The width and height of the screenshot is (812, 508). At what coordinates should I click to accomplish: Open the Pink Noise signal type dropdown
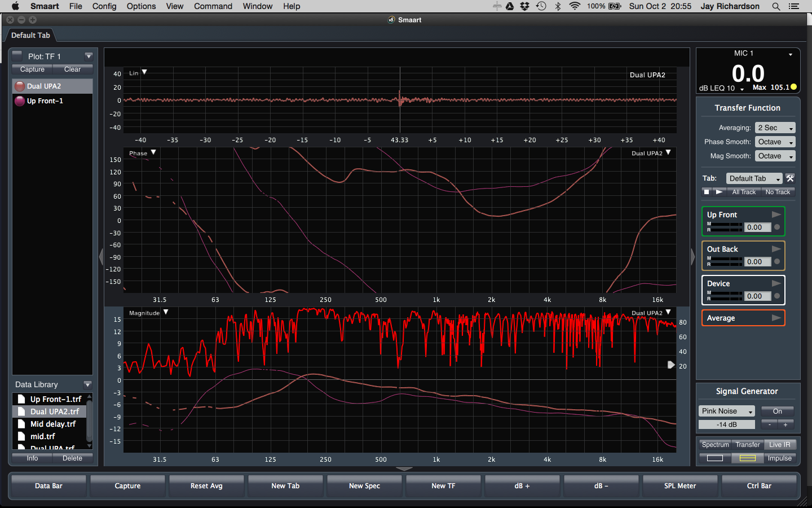pyautogui.click(x=726, y=411)
